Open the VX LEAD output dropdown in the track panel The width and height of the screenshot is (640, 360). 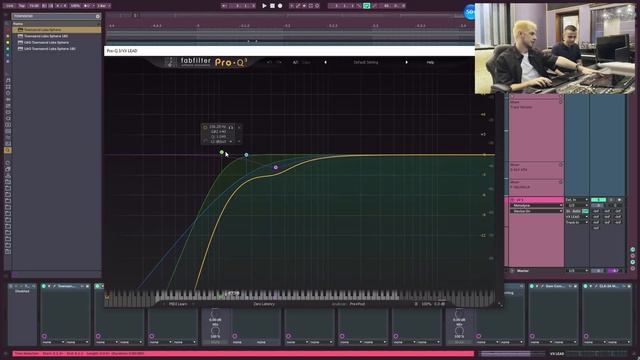(x=577, y=217)
